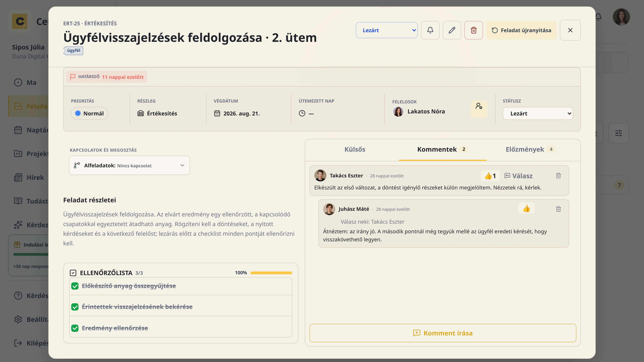This screenshot has height=362, width=644.
Task: Click the Értékesítés department icon
Action: (140, 113)
